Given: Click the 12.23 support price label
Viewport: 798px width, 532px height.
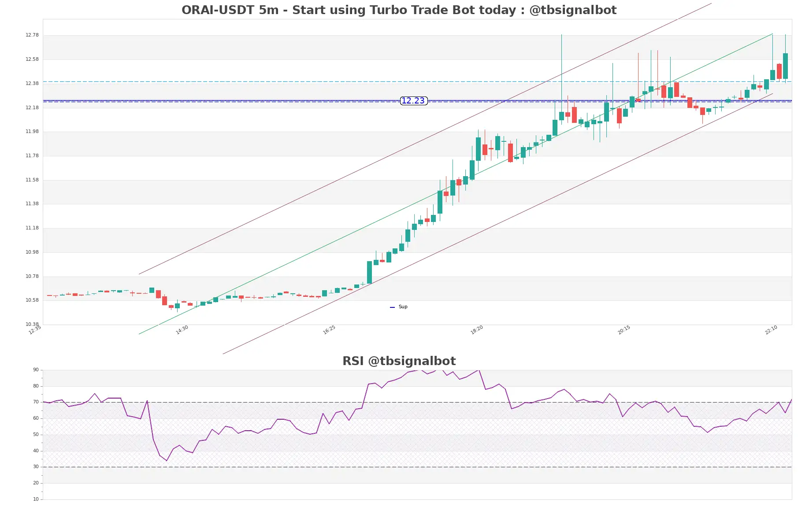Looking at the screenshot, I should 413,101.
